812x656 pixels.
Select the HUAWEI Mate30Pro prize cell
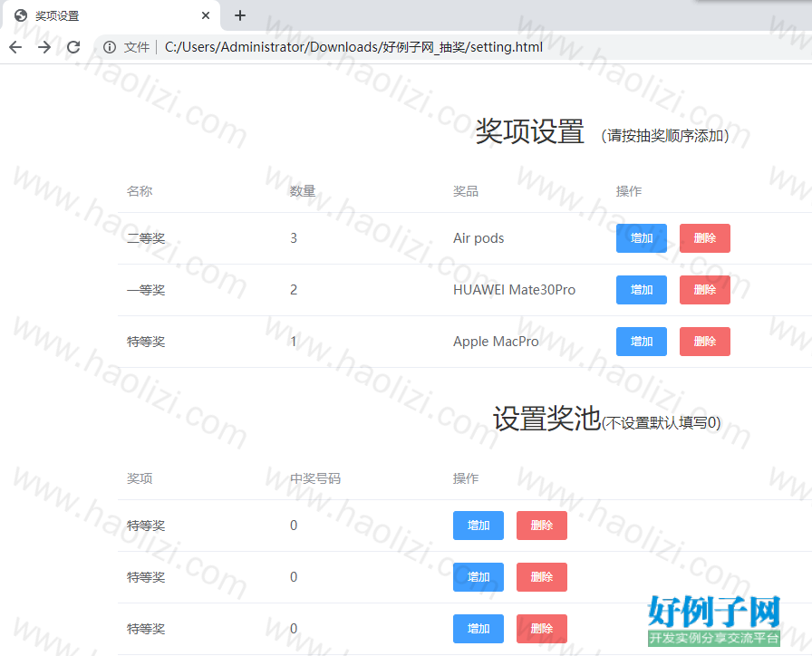(514, 290)
